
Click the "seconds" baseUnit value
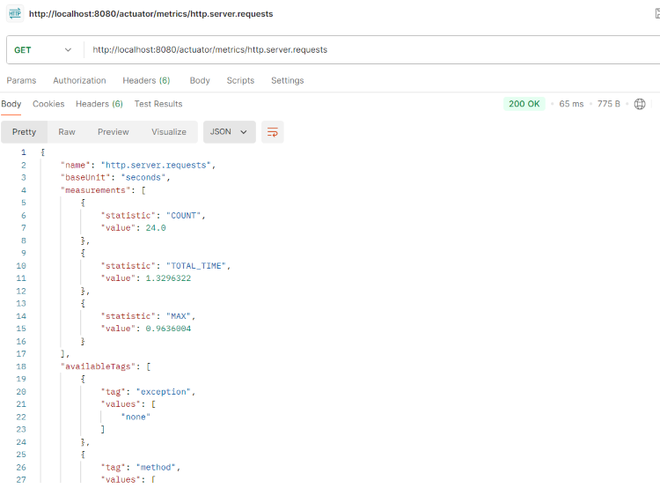[143, 178]
